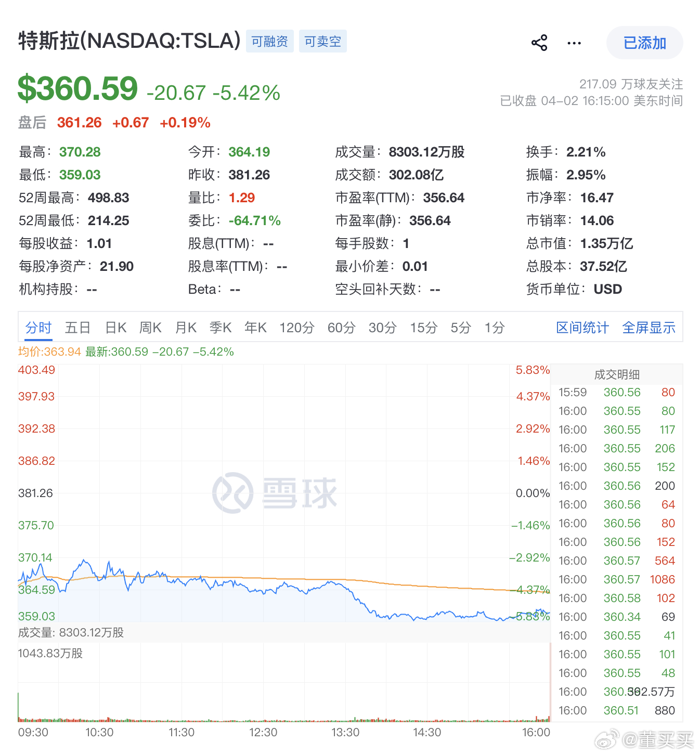
Task: Click the 委比 value -64.71%
Action: click(x=255, y=220)
